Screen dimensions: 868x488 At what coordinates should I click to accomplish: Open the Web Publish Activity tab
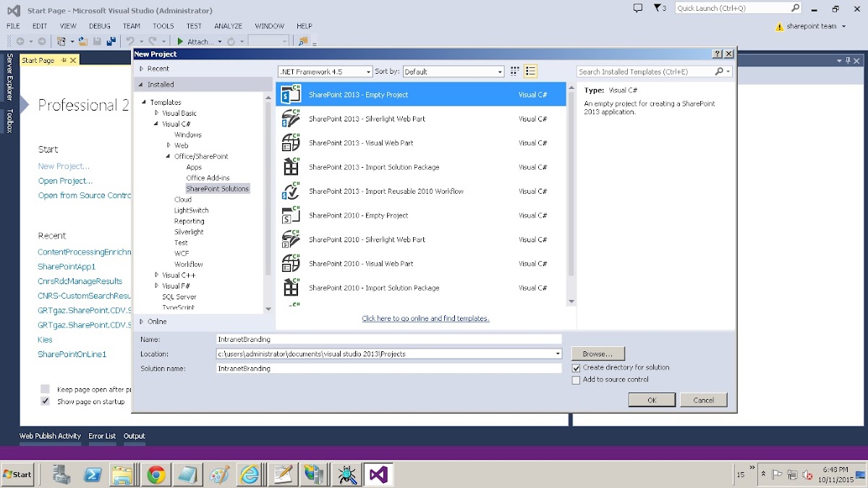tap(50, 436)
